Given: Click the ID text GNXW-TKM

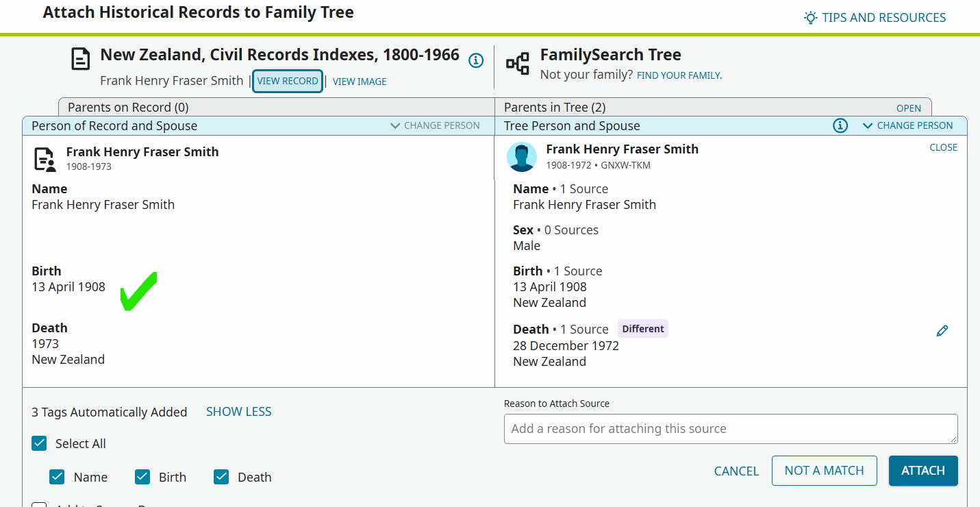Looking at the screenshot, I should 626,165.
